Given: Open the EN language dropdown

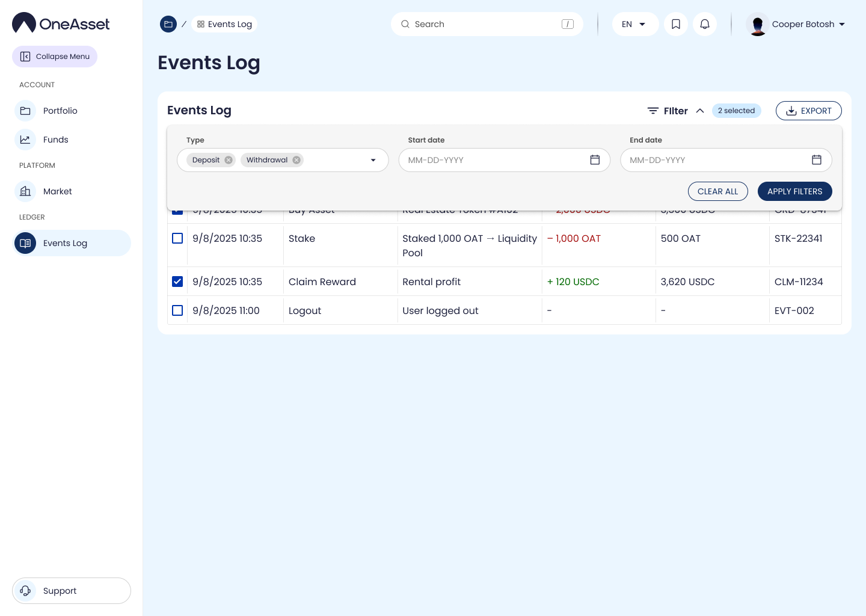Looking at the screenshot, I should 634,24.
